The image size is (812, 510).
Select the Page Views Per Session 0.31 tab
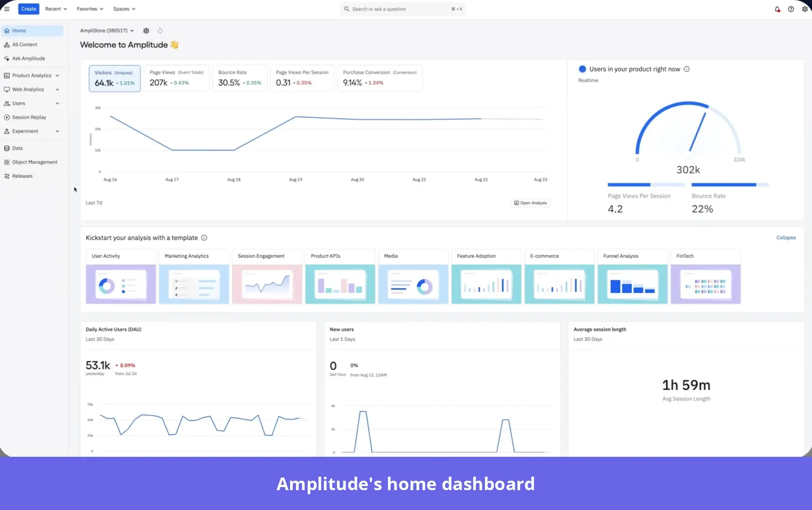click(x=302, y=78)
